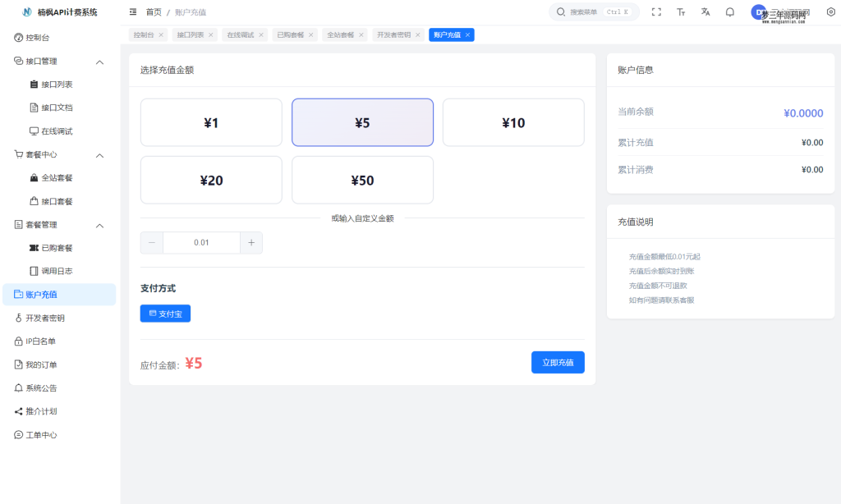Open the fullscreen icon in the top bar

[x=655, y=11]
